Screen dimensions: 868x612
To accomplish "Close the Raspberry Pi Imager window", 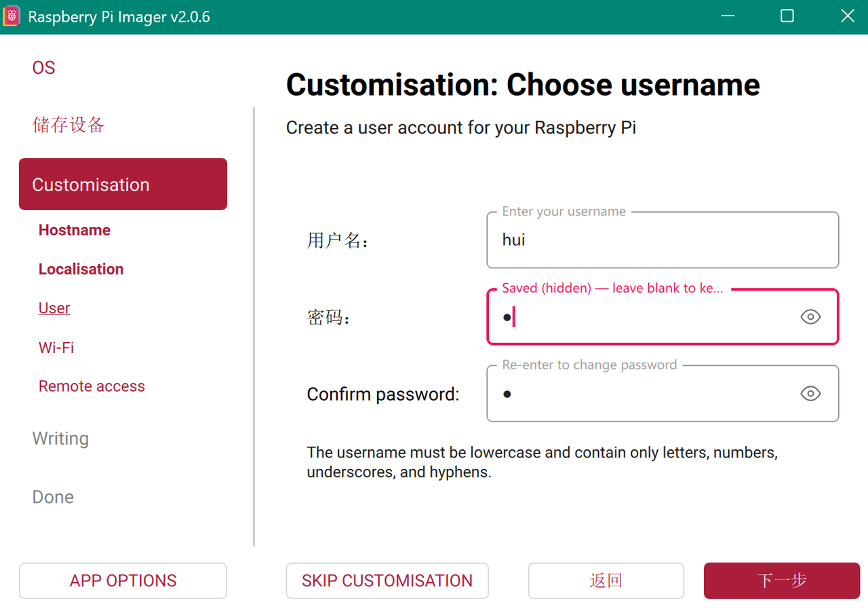I will pyautogui.click(x=847, y=16).
